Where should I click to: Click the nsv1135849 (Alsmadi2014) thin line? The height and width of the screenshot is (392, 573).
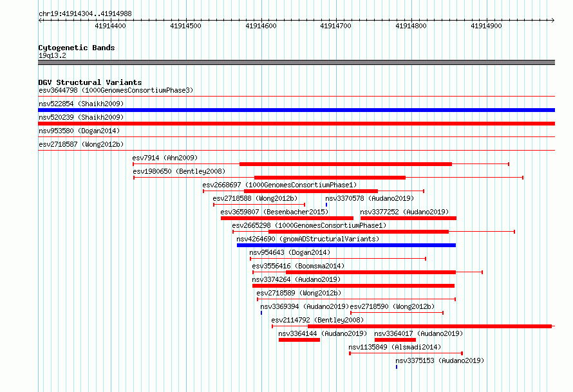pos(406,353)
